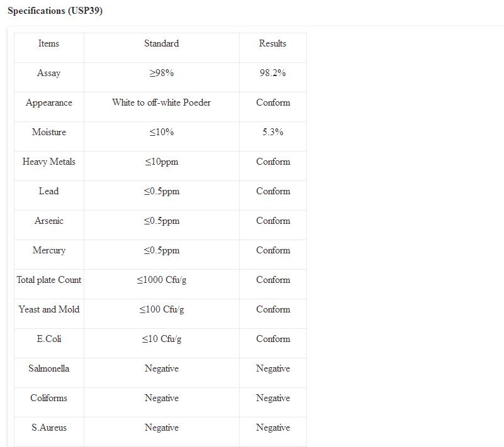504x447 pixels.
Task: Click the Specifications (USP39) heading
Action: [55, 11]
